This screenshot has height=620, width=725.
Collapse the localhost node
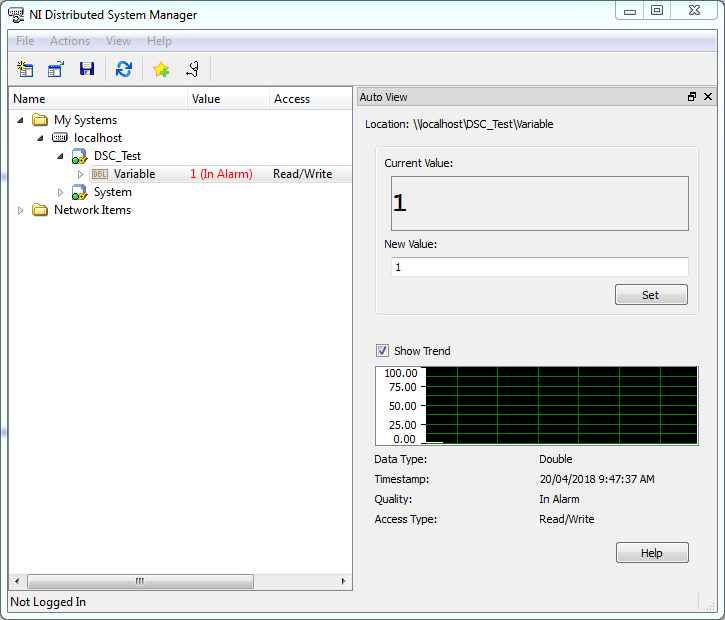(x=40, y=138)
